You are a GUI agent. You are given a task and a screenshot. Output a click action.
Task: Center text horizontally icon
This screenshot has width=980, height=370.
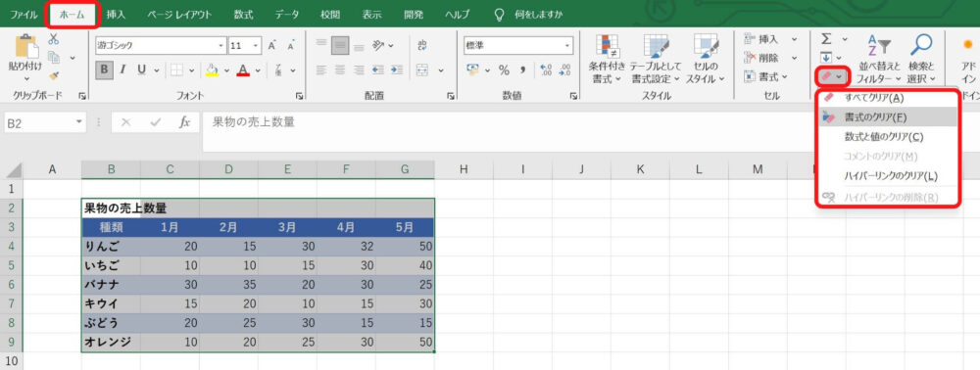(x=340, y=69)
